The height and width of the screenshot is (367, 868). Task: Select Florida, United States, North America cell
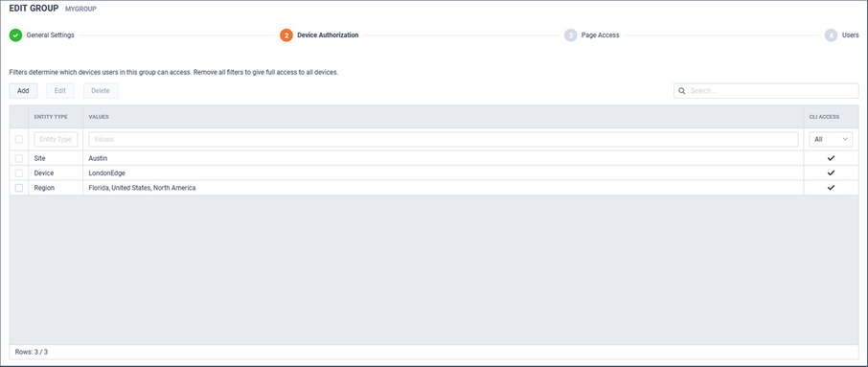[443, 188]
